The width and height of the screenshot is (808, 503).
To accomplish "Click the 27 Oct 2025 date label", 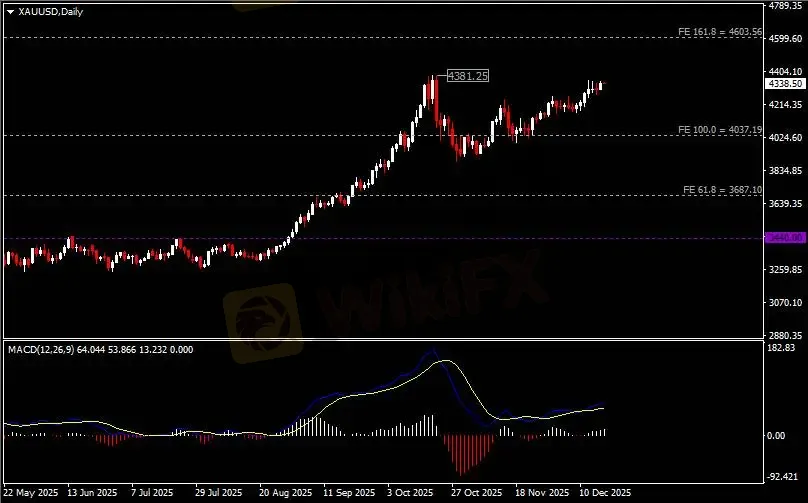I will coord(477,493).
